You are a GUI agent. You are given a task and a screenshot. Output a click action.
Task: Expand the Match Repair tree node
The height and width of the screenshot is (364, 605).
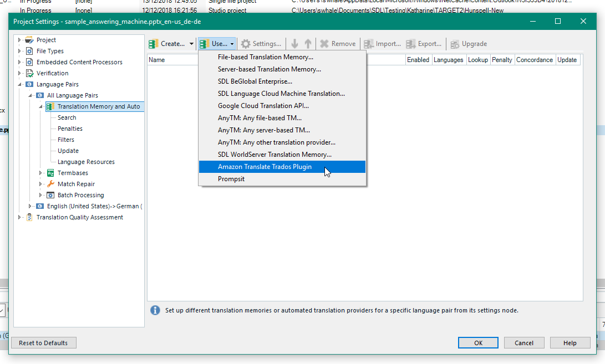point(40,184)
